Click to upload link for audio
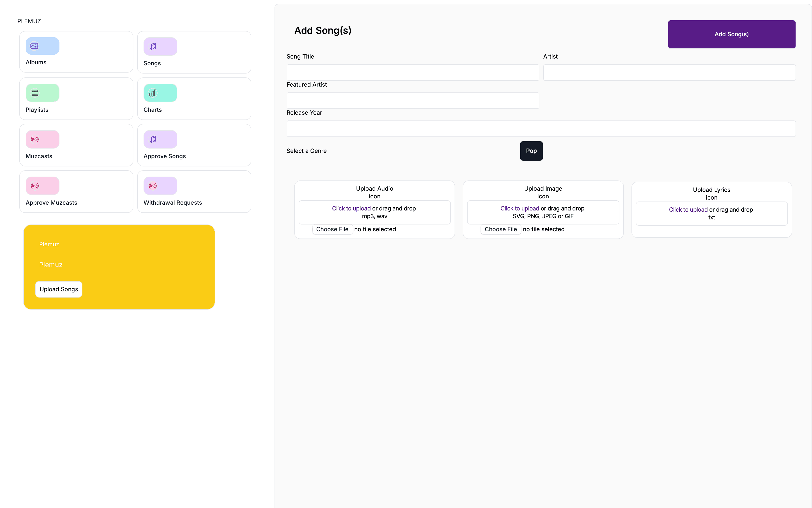This screenshot has width=812, height=508. pos(351,208)
